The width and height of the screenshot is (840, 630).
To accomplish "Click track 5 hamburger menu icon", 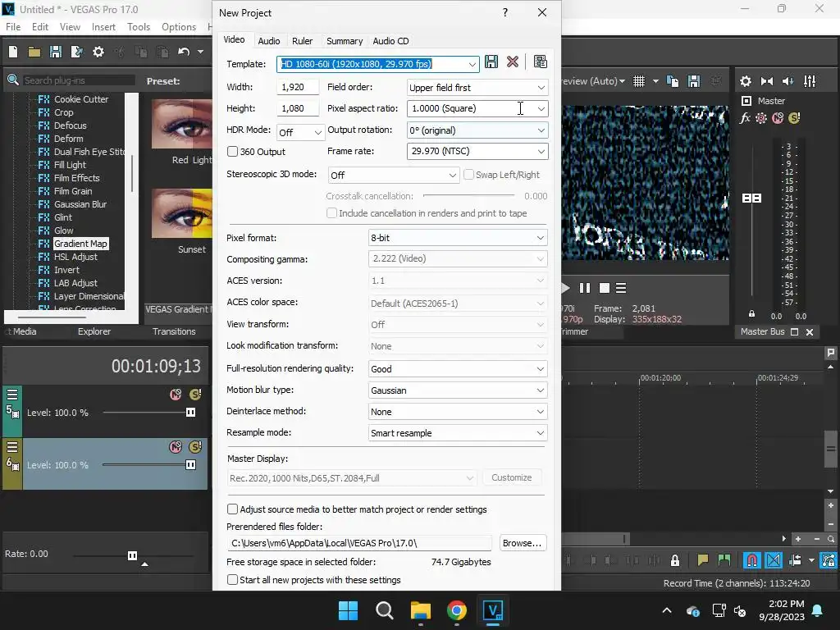I will point(12,395).
